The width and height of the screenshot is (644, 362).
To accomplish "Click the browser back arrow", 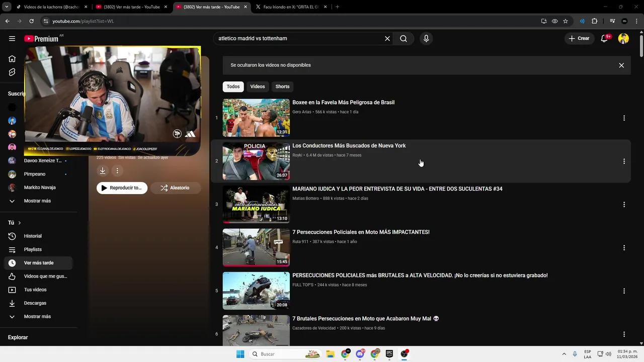I will [7, 21].
